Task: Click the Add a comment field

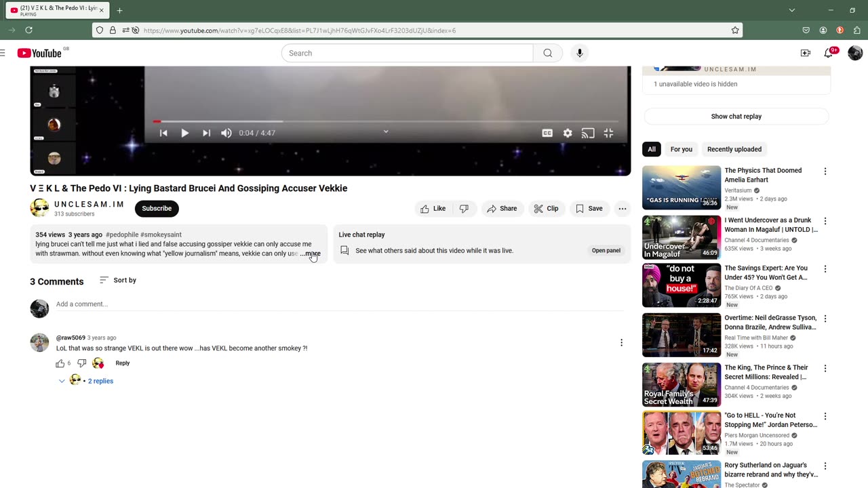Action: click(x=339, y=304)
